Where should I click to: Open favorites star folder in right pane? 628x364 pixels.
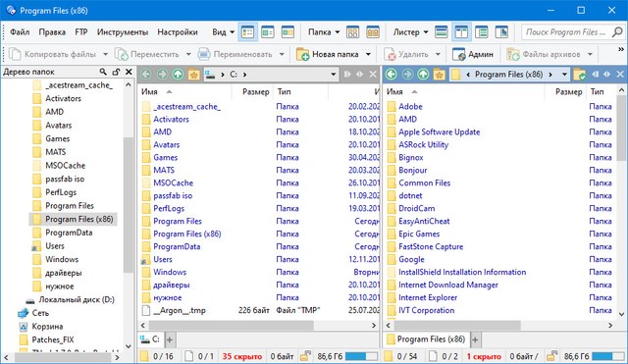click(440, 75)
